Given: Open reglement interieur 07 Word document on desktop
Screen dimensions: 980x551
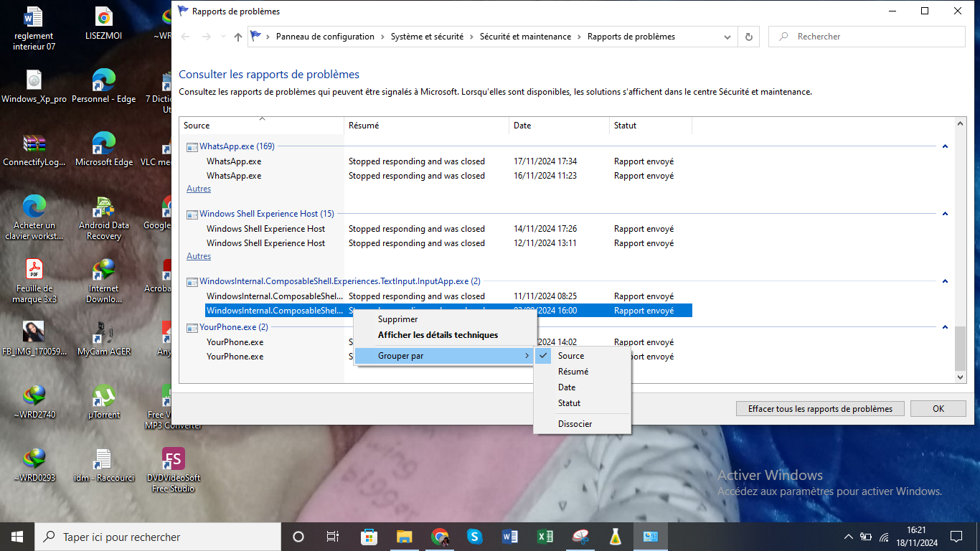Looking at the screenshot, I should (34, 29).
